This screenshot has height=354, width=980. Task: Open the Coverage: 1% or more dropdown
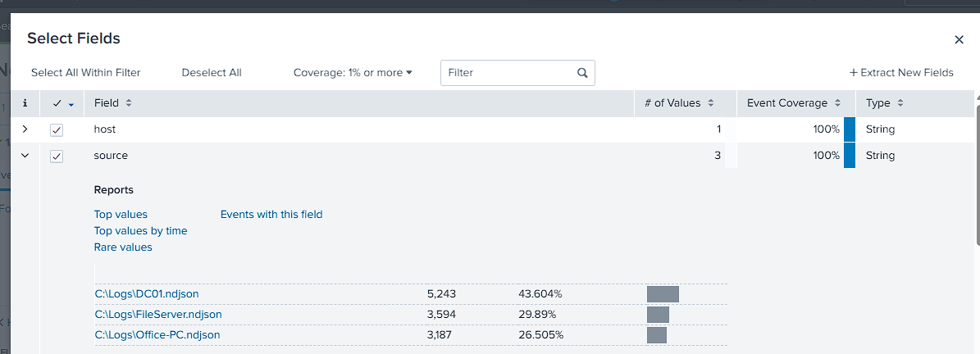point(353,72)
